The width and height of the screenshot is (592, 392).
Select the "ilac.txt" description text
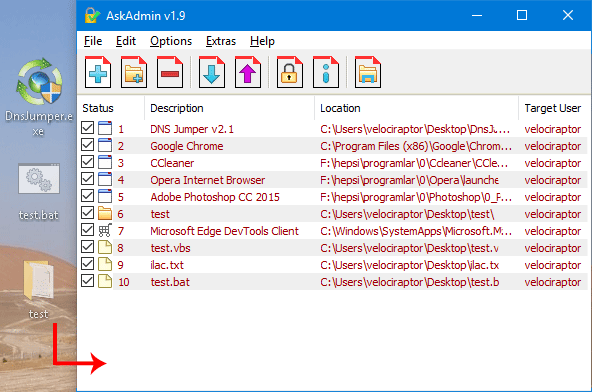pos(167,265)
